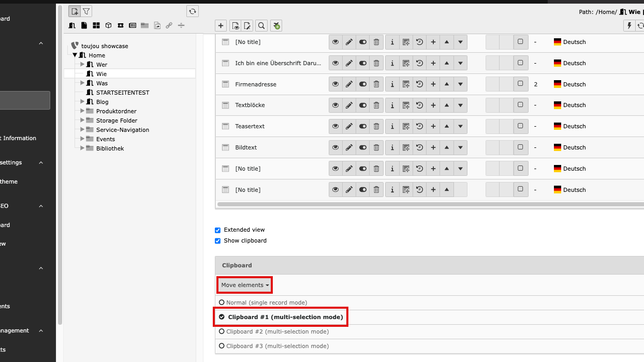Expand the Blog page in tree
Viewport: 644px width, 362px height.
tap(82, 102)
